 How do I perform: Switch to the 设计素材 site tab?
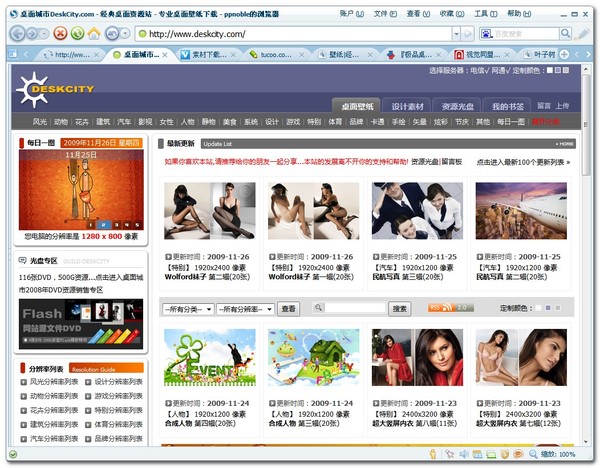pyautogui.click(x=407, y=106)
